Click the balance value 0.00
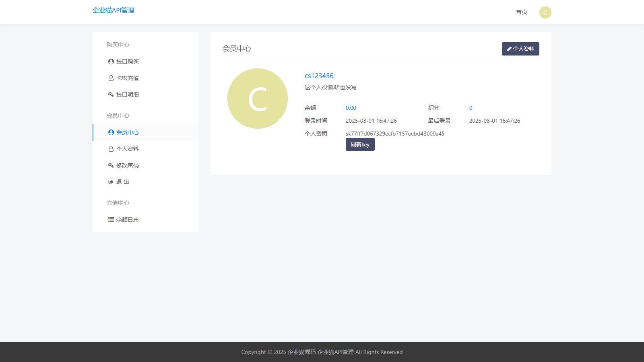Image resolution: width=644 pixels, height=362 pixels. point(351,108)
